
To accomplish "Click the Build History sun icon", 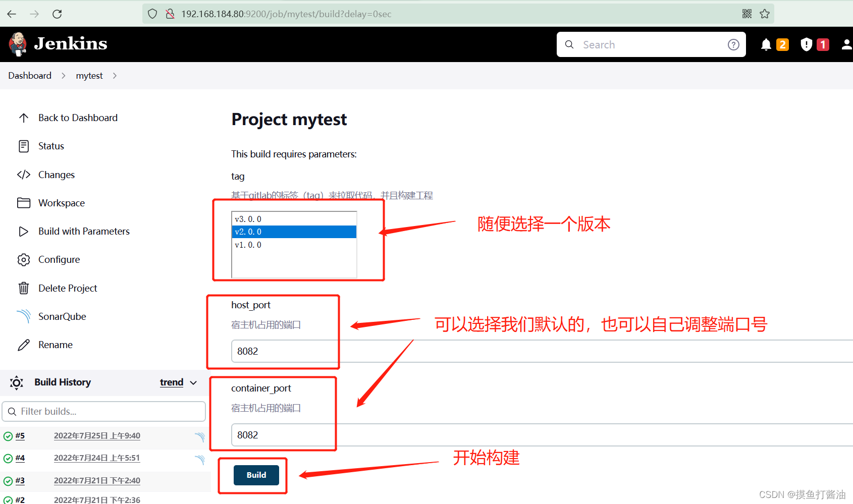I will click(x=17, y=383).
